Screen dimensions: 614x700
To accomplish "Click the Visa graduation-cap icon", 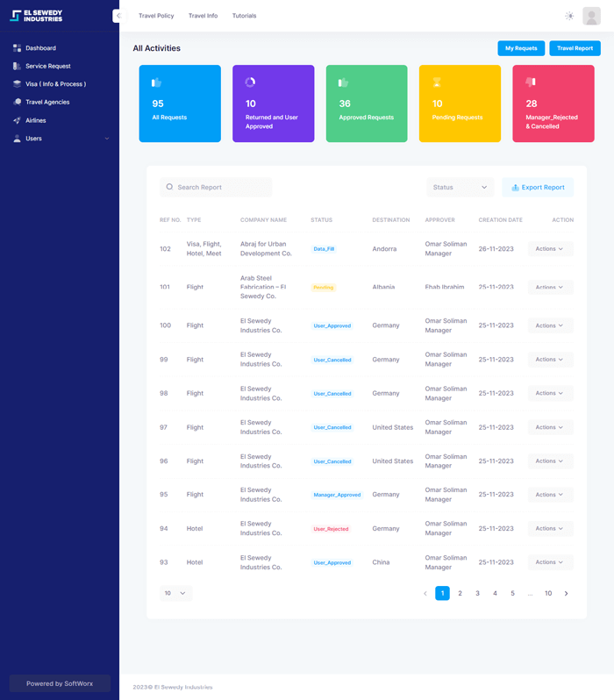I will pos(18,84).
